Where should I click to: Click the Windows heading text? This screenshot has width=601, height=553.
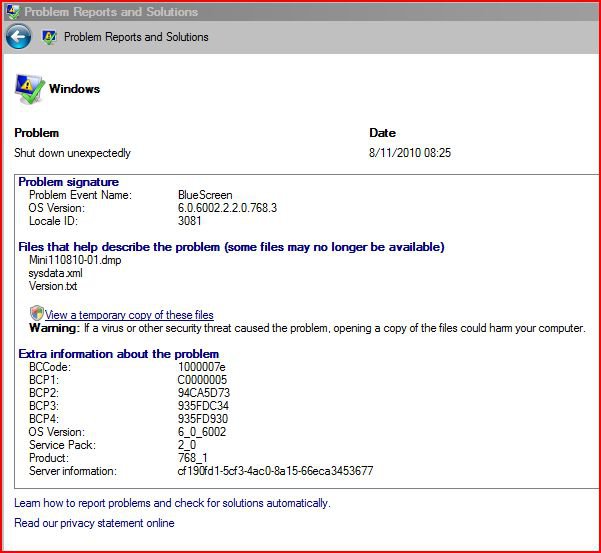(74, 89)
